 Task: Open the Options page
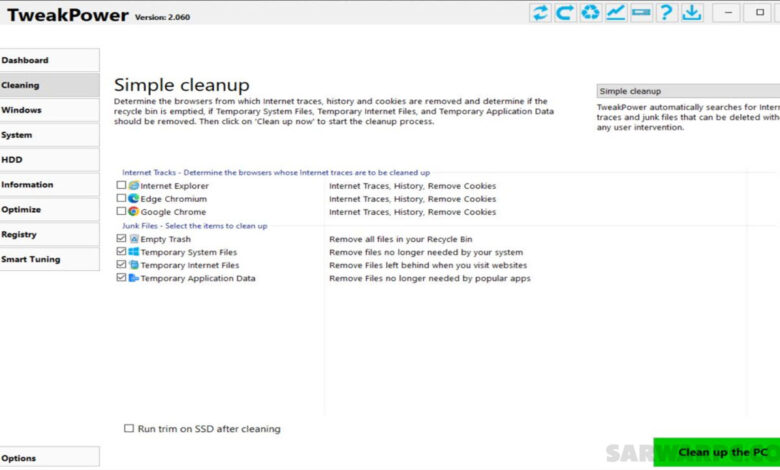49,458
